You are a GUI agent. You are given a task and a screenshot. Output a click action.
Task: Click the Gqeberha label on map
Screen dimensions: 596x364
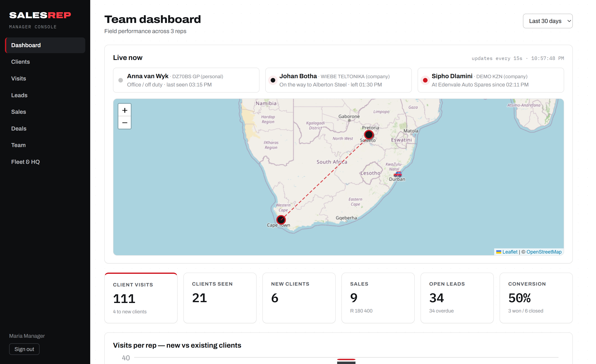(x=346, y=218)
